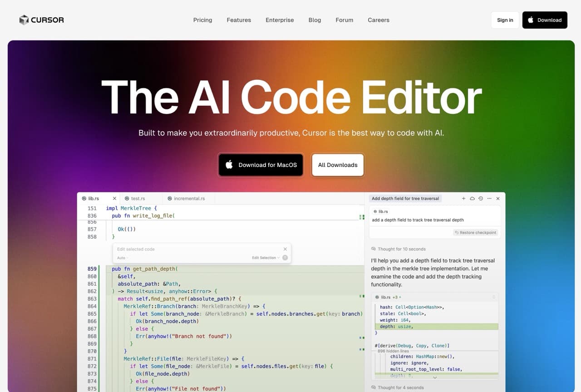Click the line children: HashMap::new(),
581x392 pixels.
422,357
